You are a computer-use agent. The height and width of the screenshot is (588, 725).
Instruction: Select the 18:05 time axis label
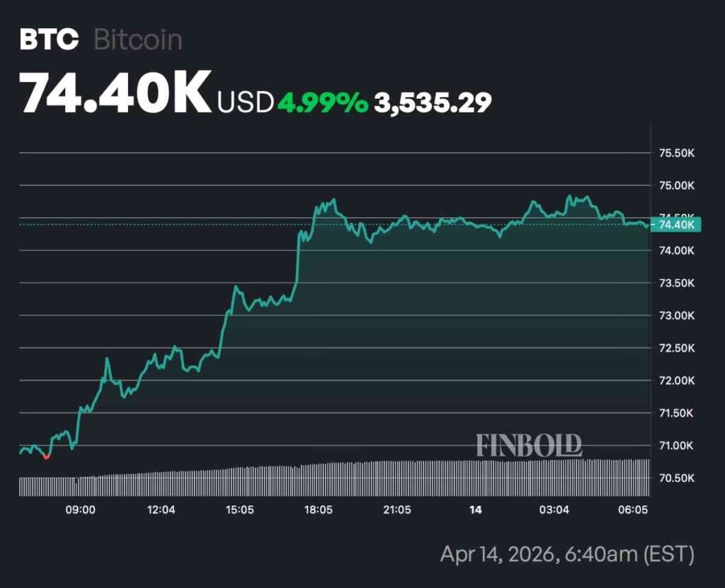pyautogui.click(x=318, y=509)
